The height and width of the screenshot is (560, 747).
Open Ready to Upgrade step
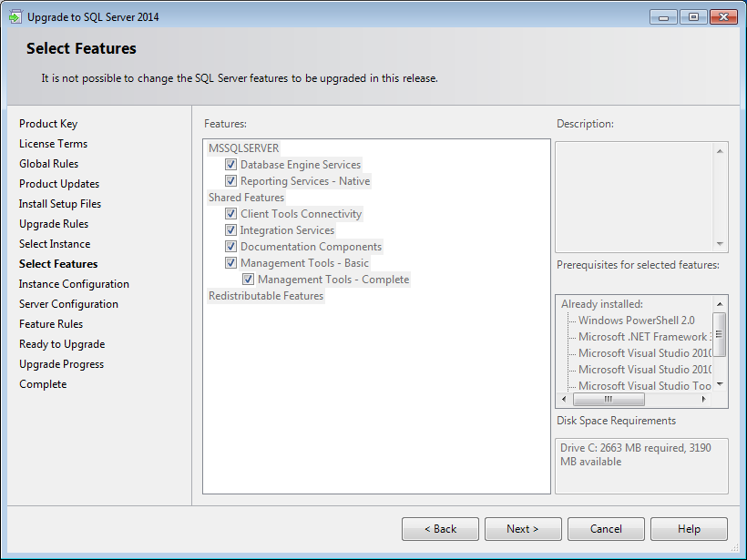[x=62, y=344]
